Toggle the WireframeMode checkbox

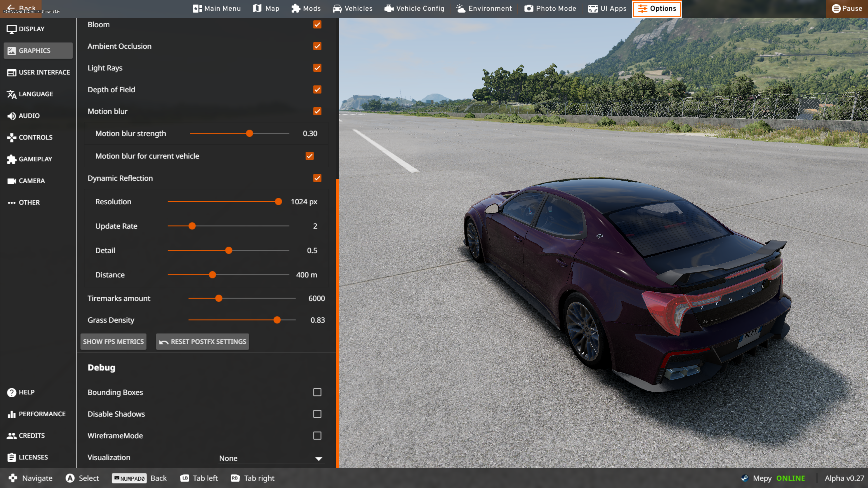[x=317, y=435]
